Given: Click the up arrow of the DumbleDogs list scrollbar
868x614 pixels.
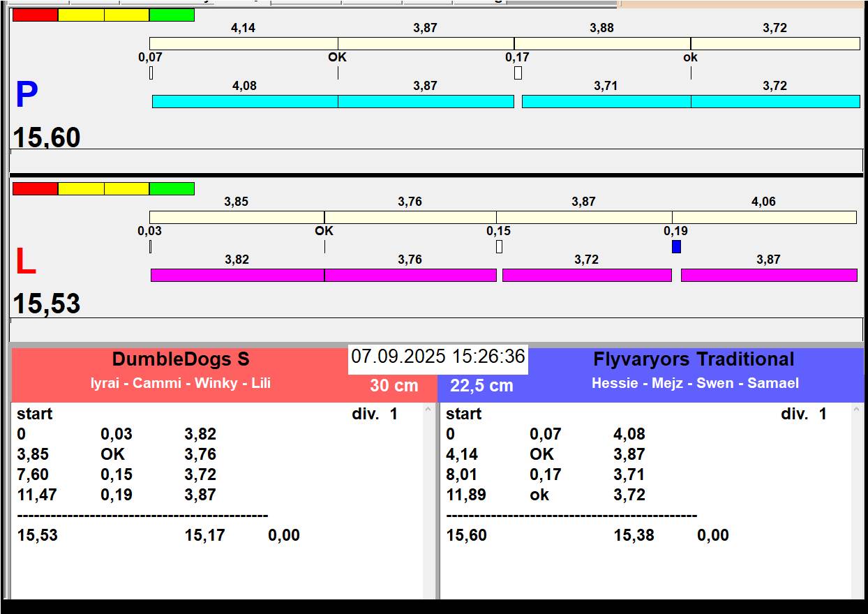Looking at the screenshot, I should [x=428, y=411].
